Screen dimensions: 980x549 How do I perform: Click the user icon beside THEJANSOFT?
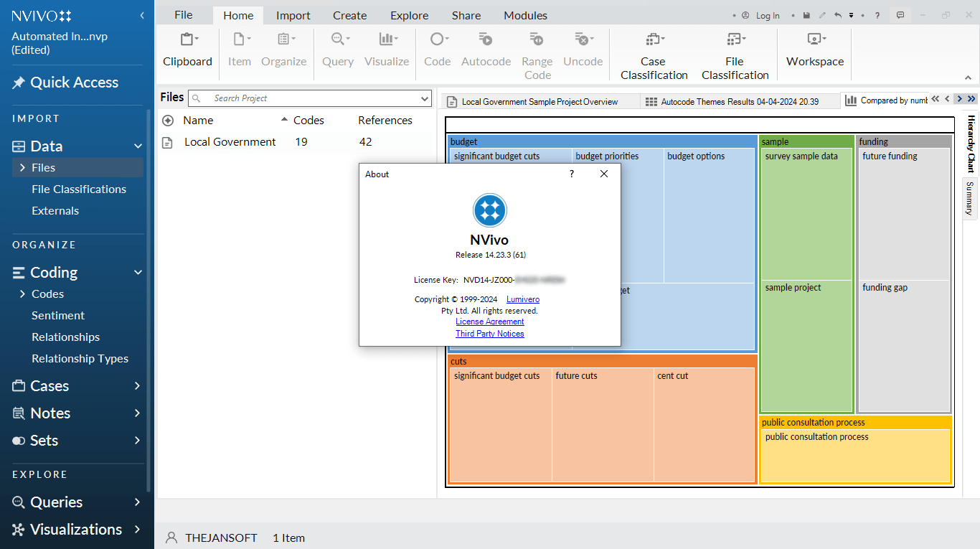pos(171,538)
